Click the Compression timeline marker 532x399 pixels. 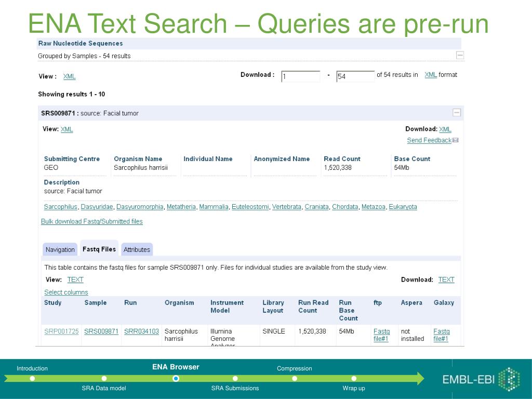(x=295, y=378)
